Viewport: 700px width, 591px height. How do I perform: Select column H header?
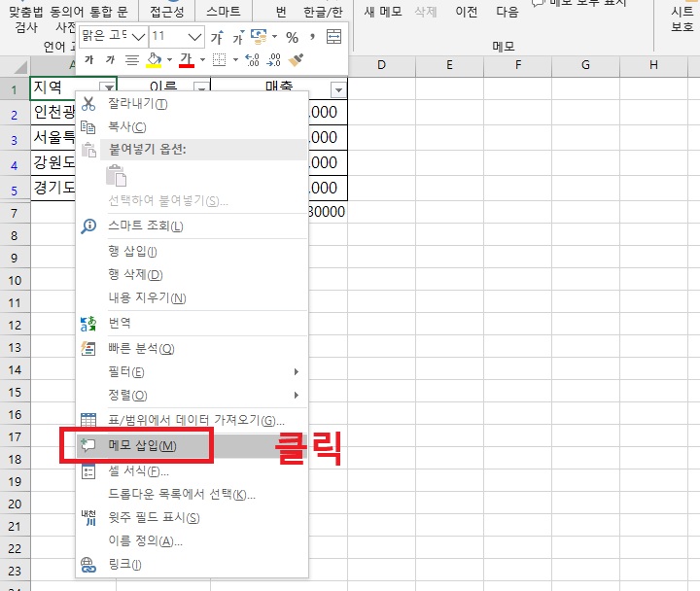pyautogui.click(x=653, y=65)
